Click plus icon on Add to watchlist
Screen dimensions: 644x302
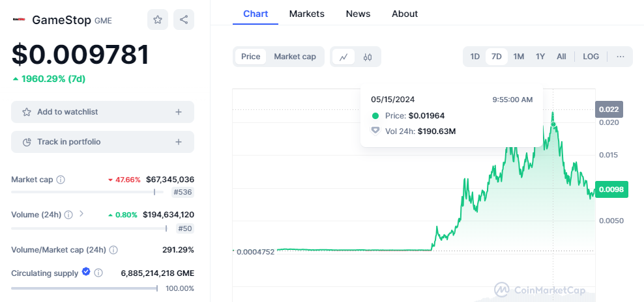point(178,112)
